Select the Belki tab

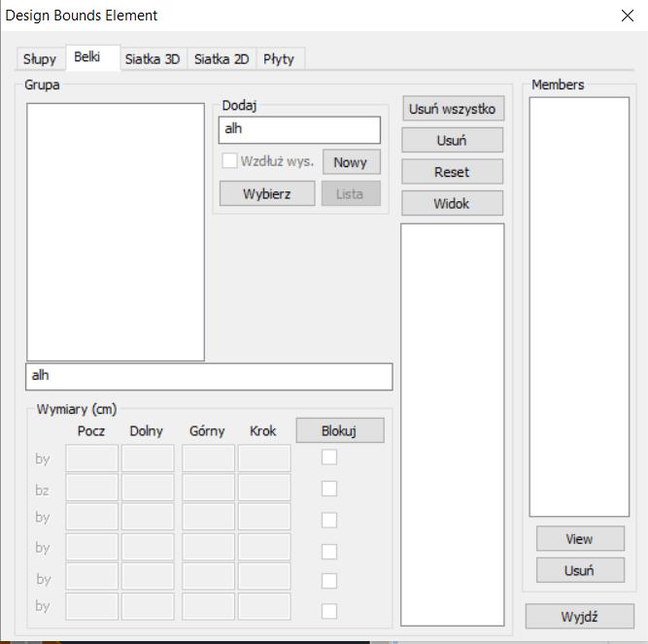92,58
